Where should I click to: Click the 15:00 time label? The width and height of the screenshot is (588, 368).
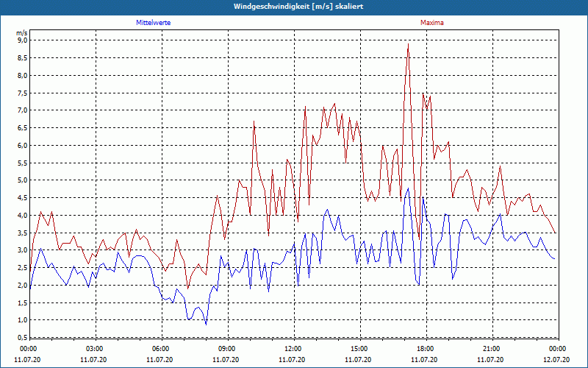[359, 349]
